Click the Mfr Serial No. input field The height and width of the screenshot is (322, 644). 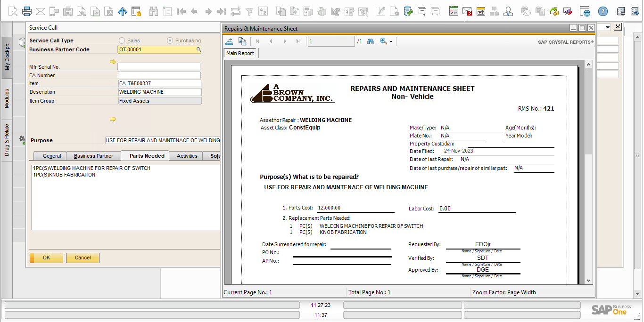[159, 67]
